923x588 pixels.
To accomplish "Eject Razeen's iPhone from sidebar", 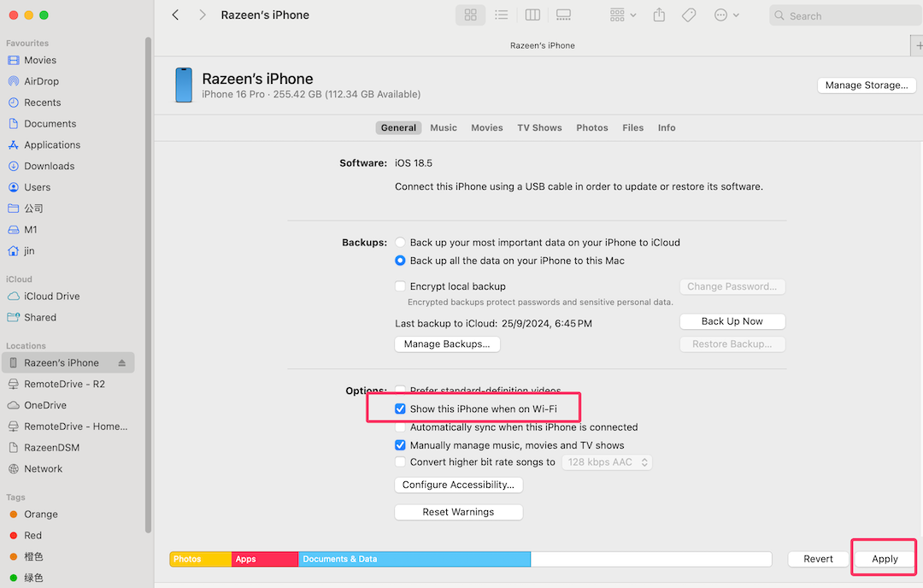I will (x=122, y=363).
